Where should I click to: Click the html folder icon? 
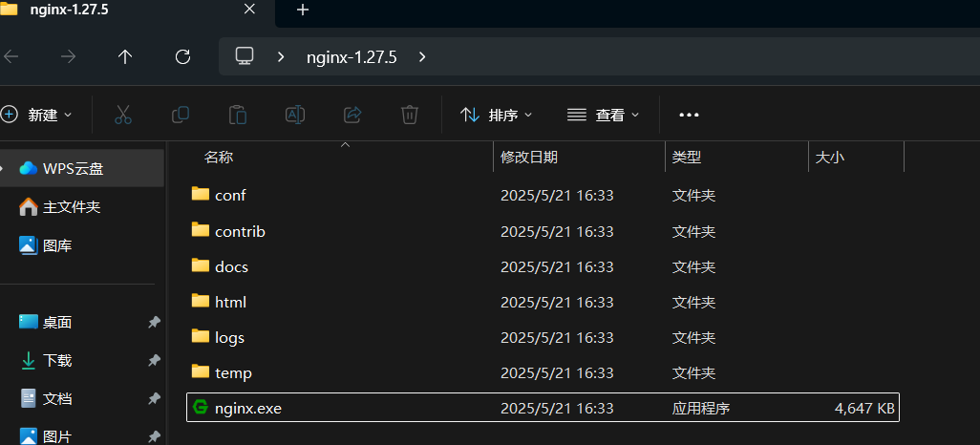coord(201,301)
